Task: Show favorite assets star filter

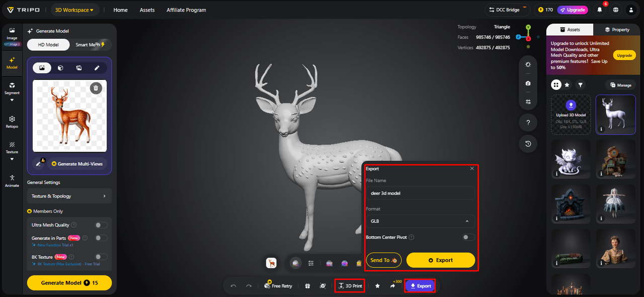Action: (567, 85)
